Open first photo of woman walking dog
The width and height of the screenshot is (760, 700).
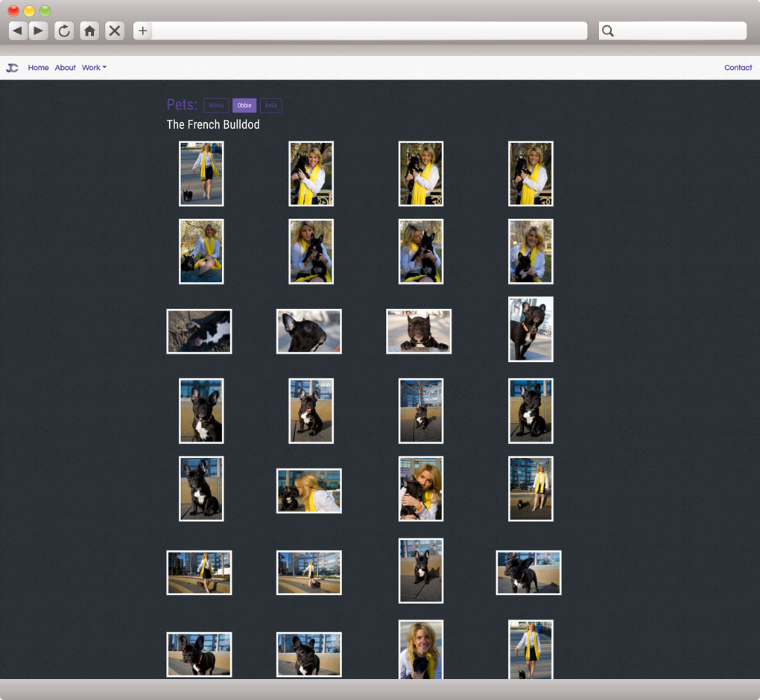[201, 174]
